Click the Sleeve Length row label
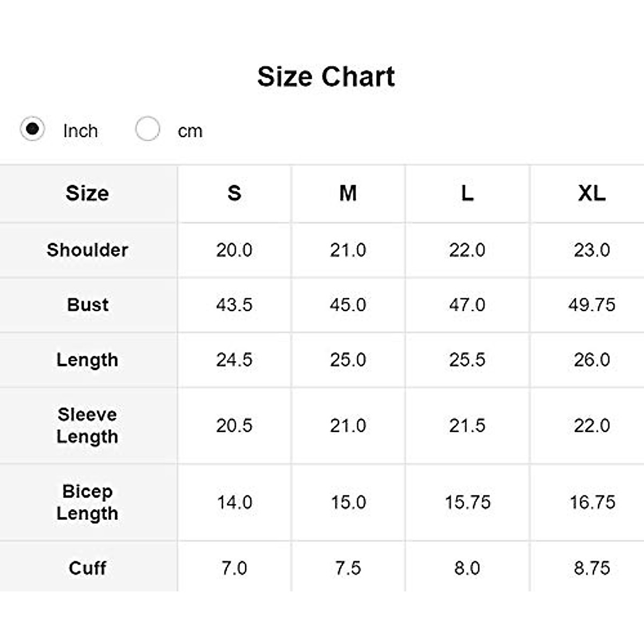644x644 pixels. pyautogui.click(x=87, y=425)
